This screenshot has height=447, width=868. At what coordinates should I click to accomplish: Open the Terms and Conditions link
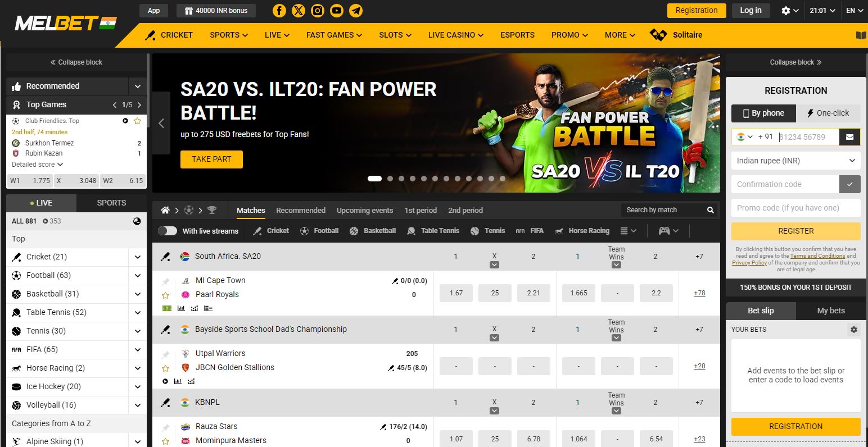(817, 256)
